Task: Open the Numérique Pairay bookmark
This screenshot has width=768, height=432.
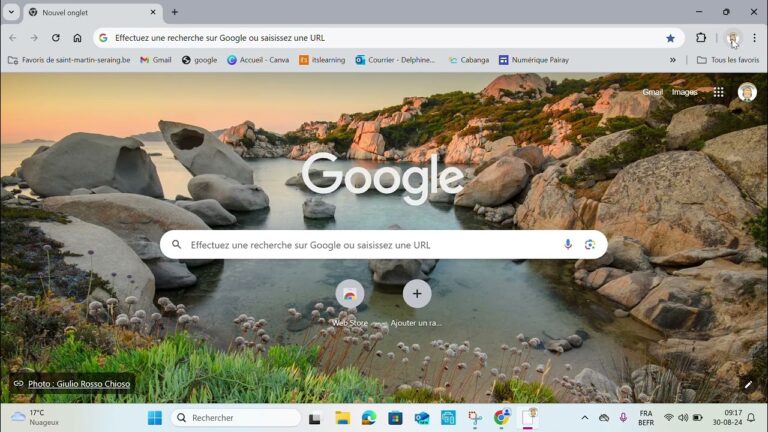Action: 534,60
